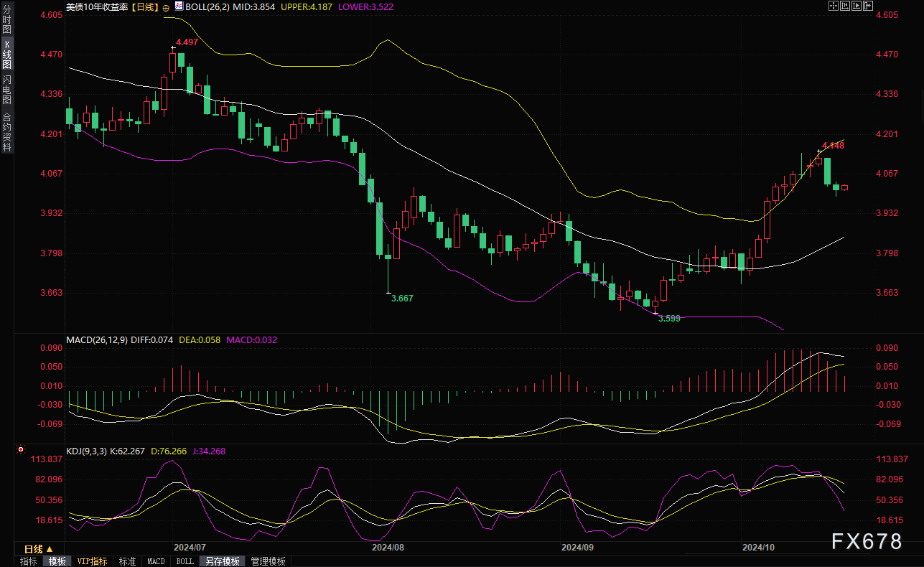Click 另存模板 to save the template
Screen dimensions: 924x567
(221, 561)
